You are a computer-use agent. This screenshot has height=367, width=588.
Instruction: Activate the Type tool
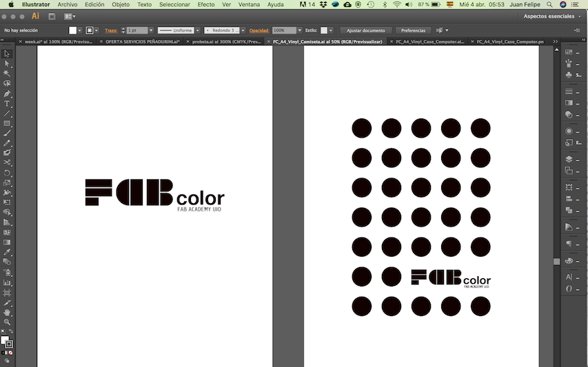(x=7, y=103)
